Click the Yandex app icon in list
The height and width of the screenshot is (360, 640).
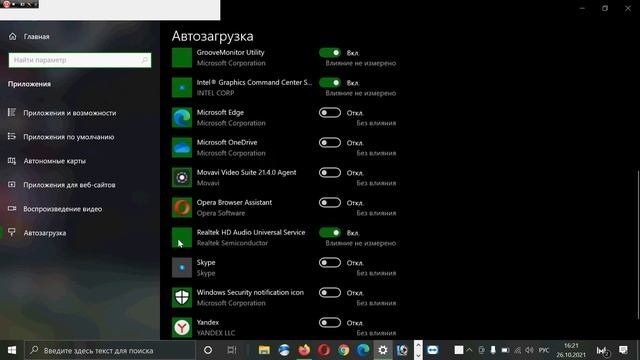tap(182, 327)
